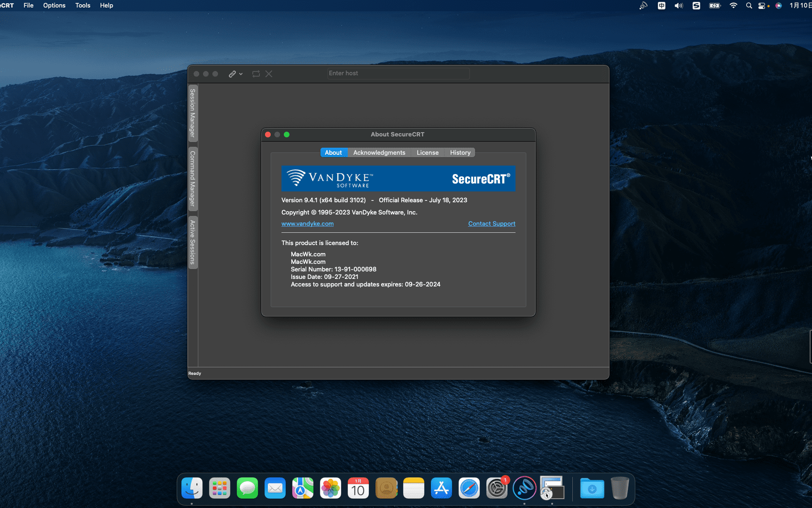812x508 pixels.
Task: Click the Siri icon in menu bar
Action: click(x=779, y=6)
